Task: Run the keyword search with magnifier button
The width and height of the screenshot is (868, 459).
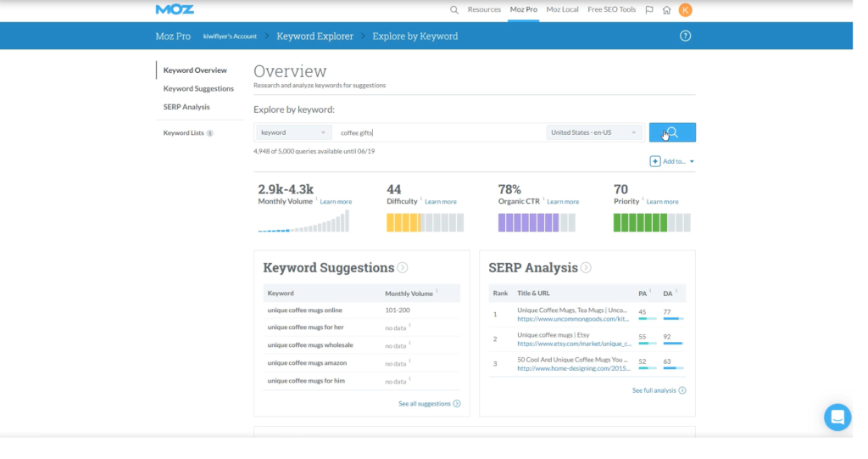Action: 672,132
